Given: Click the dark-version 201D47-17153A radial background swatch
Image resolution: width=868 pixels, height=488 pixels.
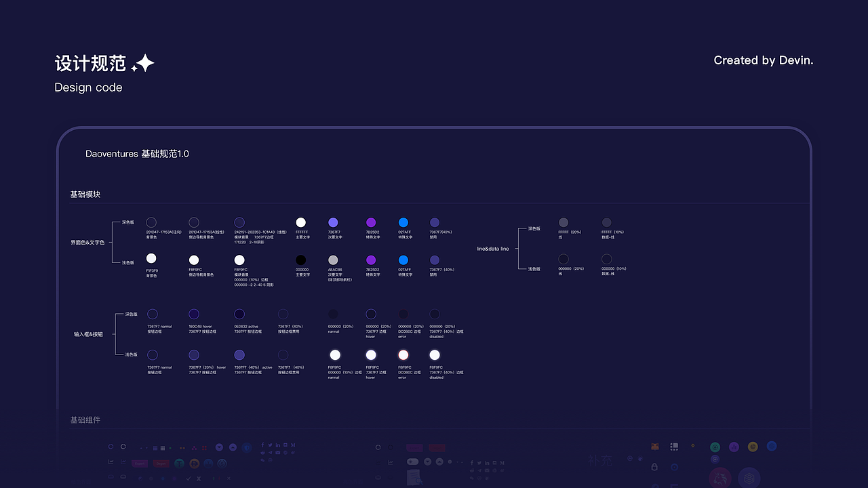Looking at the screenshot, I should pyautogui.click(x=151, y=222).
